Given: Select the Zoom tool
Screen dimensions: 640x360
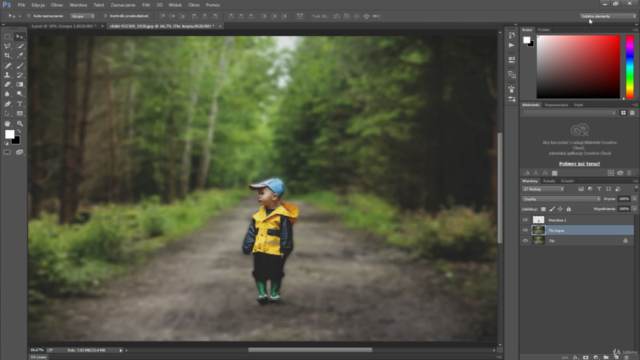Looking at the screenshot, I should (20, 124).
